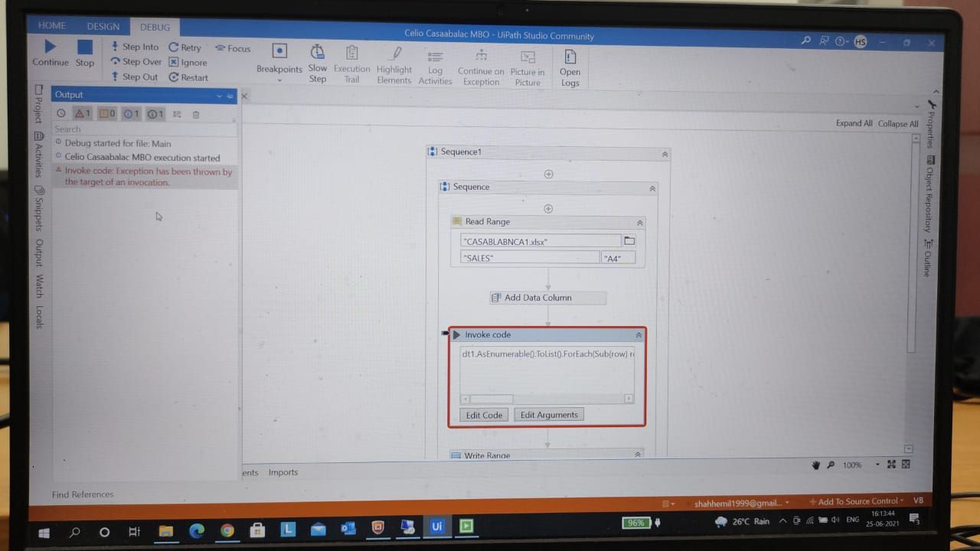Toggle auto-hide pin on Output panel
The height and width of the screenshot is (551, 980).
(x=230, y=96)
